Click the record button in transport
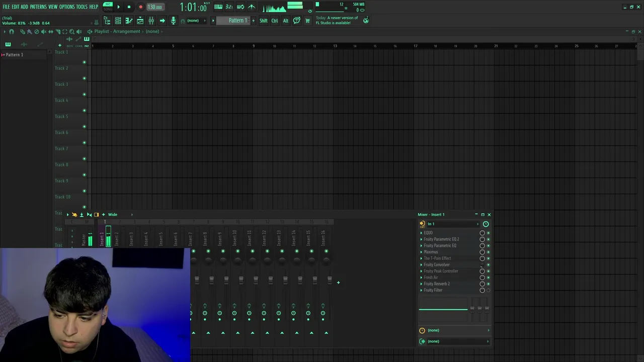Screen dimensions: 644x362 [140, 7]
